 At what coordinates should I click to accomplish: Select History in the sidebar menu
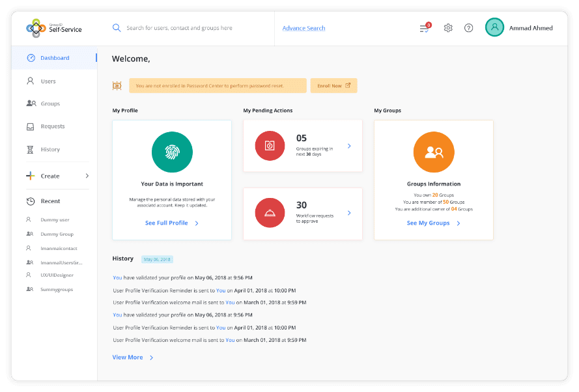coord(50,149)
